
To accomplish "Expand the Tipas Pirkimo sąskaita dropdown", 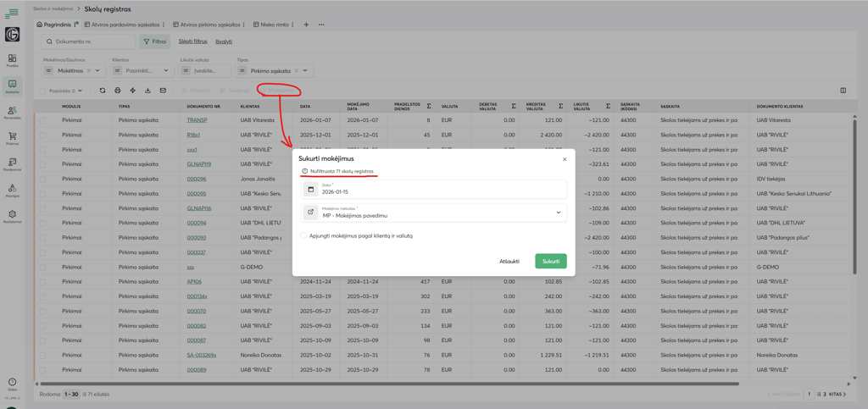I will click(305, 71).
